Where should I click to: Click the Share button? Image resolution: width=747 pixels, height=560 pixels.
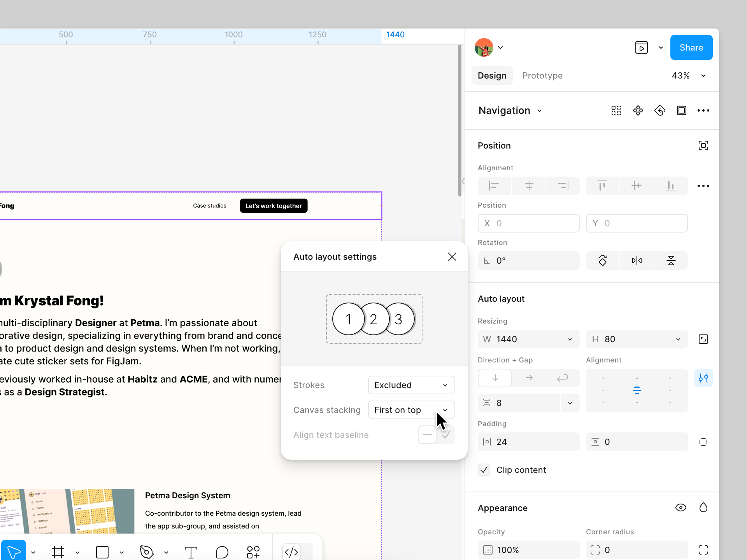click(691, 47)
